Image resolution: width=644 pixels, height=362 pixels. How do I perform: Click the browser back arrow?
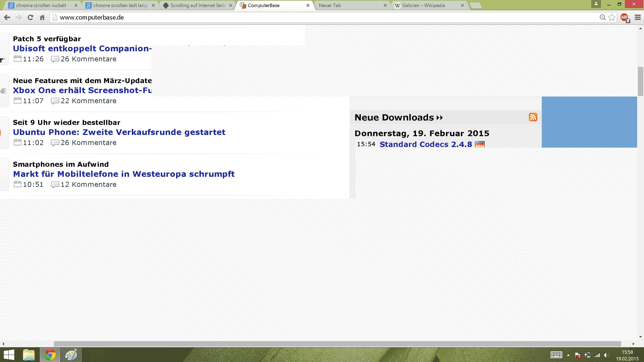pyautogui.click(x=7, y=17)
